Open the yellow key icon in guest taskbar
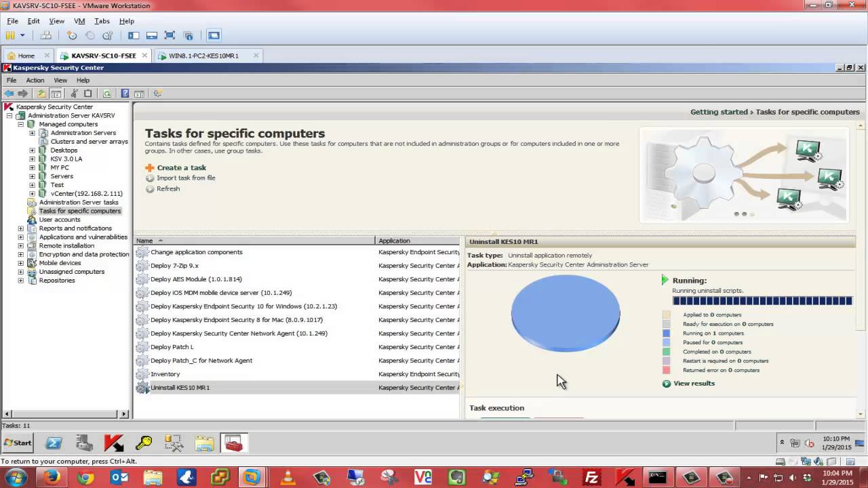Viewport: 868px width, 488px height. coord(143,443)
